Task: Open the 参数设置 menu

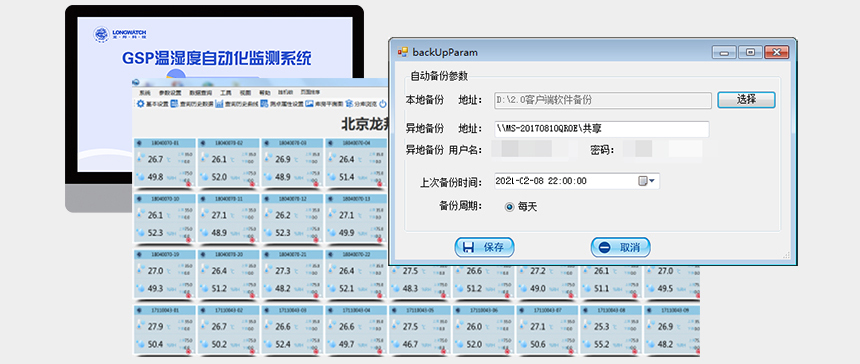Action: click(170, 93)
